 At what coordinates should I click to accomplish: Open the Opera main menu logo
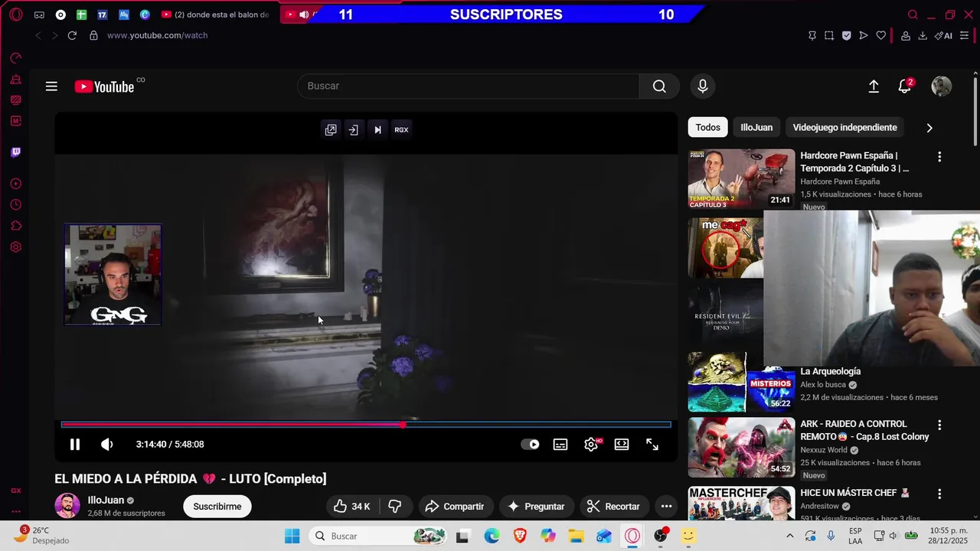[16, 15]
